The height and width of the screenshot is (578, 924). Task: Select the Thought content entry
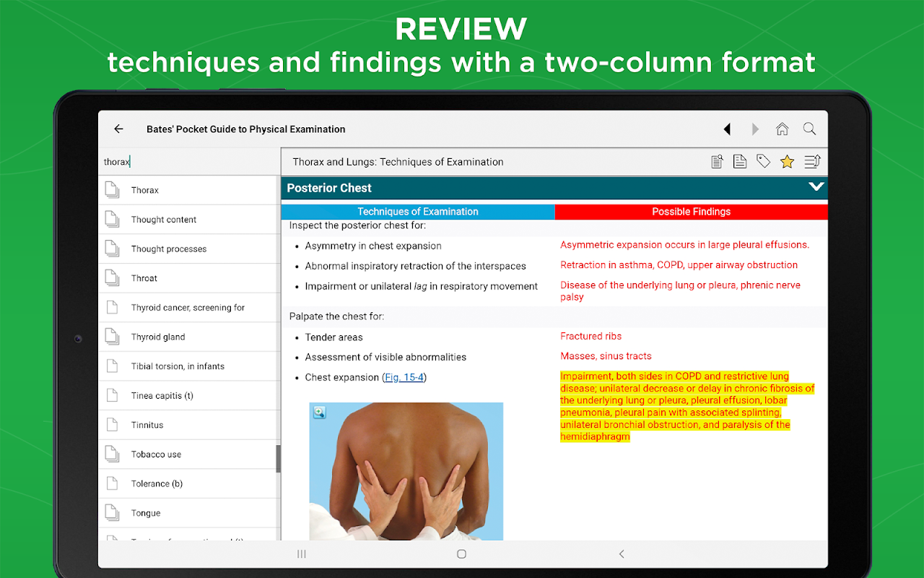point(189,220)
